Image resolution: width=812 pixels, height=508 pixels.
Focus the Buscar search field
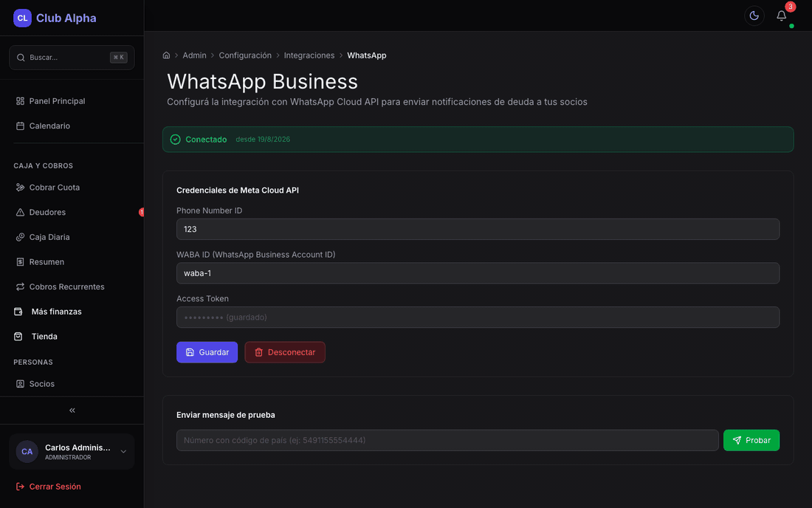pyautogui.click(x=72, y=58)
